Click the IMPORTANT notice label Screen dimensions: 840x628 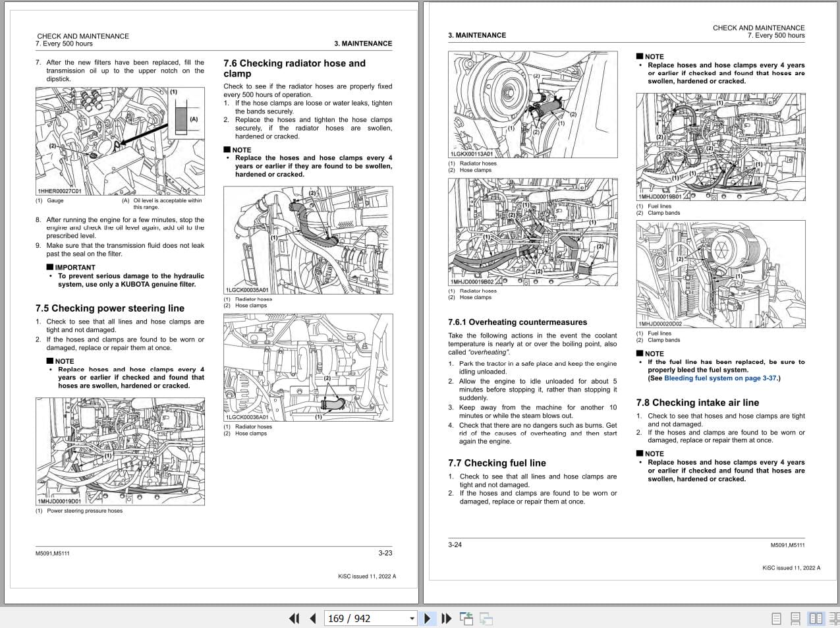click(70, 268)
